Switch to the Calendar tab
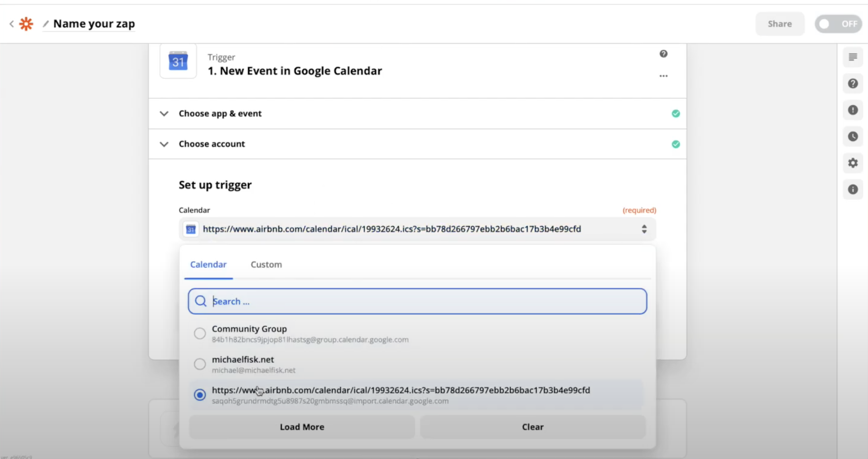 click(208, 264)
